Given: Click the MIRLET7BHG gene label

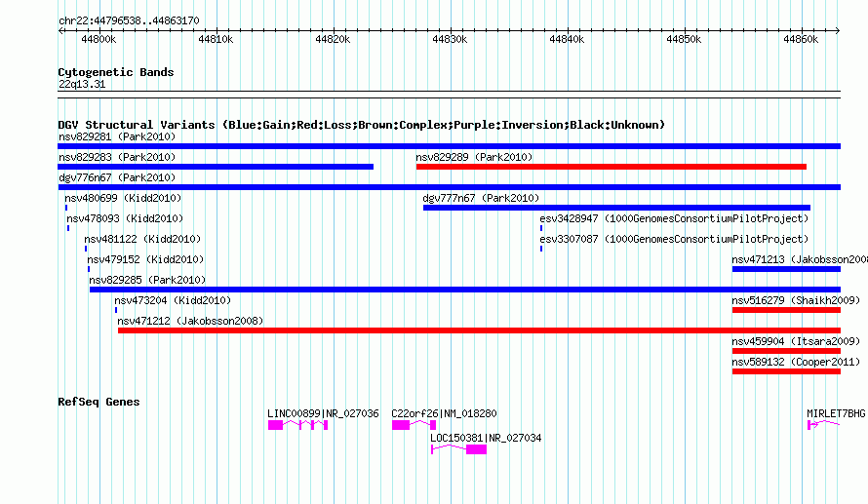Looking at the screenshot, I should click(x=836, y=413).
